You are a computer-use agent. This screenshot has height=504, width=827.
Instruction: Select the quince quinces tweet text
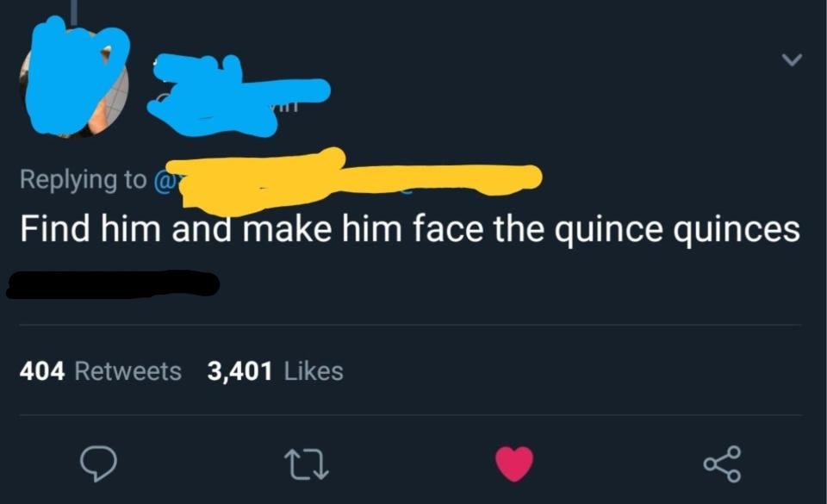click(411, 228)
